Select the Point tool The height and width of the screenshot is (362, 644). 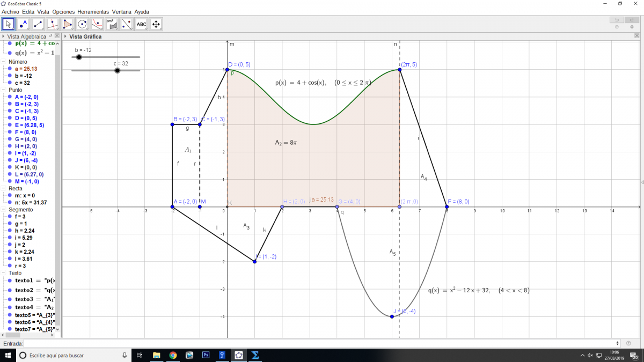(23, 24)
